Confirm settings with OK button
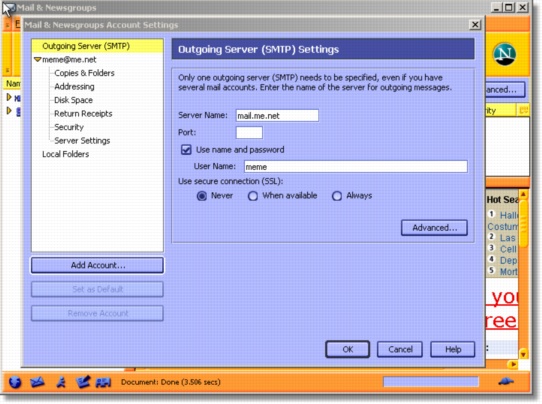The height and width of the screenshot is (404, 542). (348, 349)
